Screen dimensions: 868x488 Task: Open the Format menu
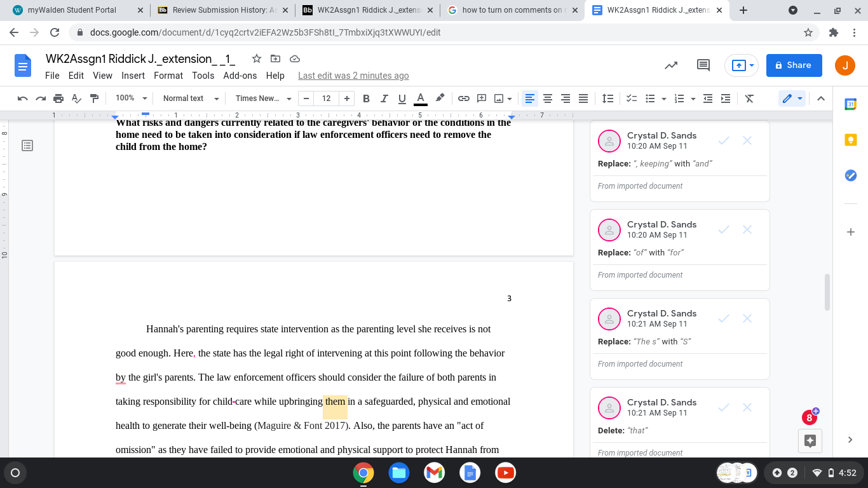[x=168, y=76]
